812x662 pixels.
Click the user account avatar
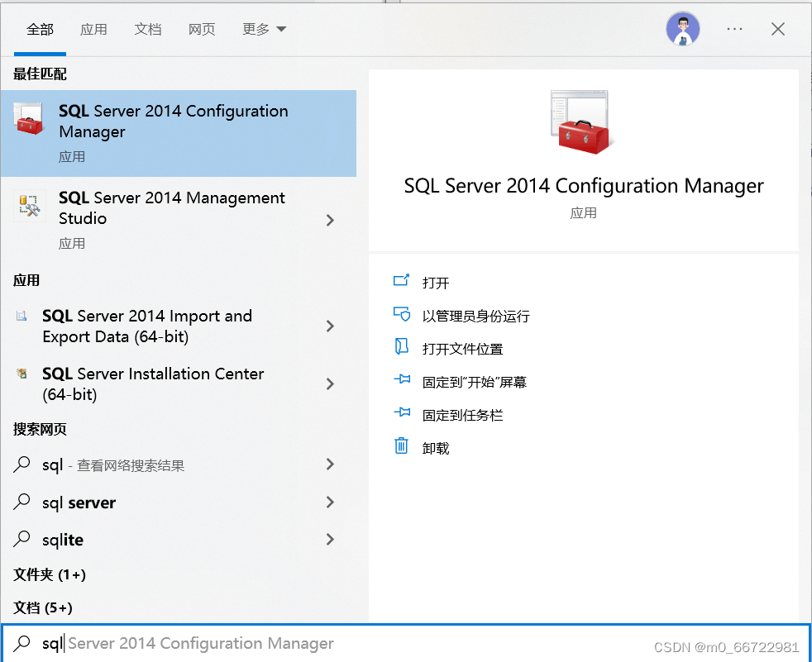(682, 29)
